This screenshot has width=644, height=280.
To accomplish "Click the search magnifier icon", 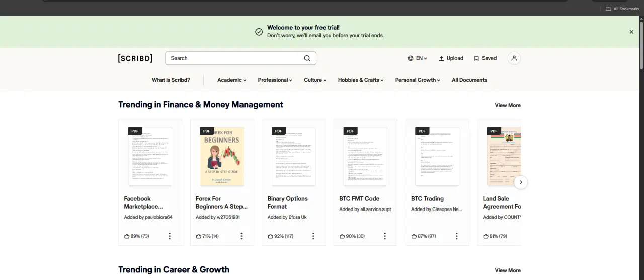I will pos(307,58).
